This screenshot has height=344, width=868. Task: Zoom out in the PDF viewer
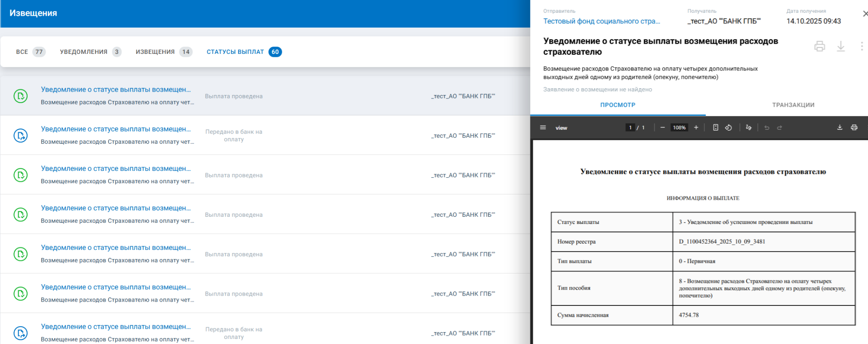click(x=662, y=128)
